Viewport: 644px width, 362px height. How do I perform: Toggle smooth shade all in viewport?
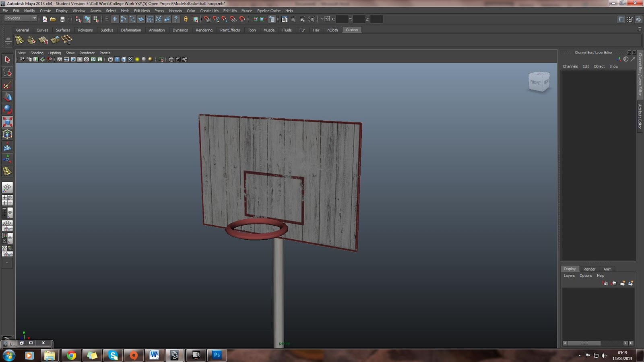tap(117, 60)
